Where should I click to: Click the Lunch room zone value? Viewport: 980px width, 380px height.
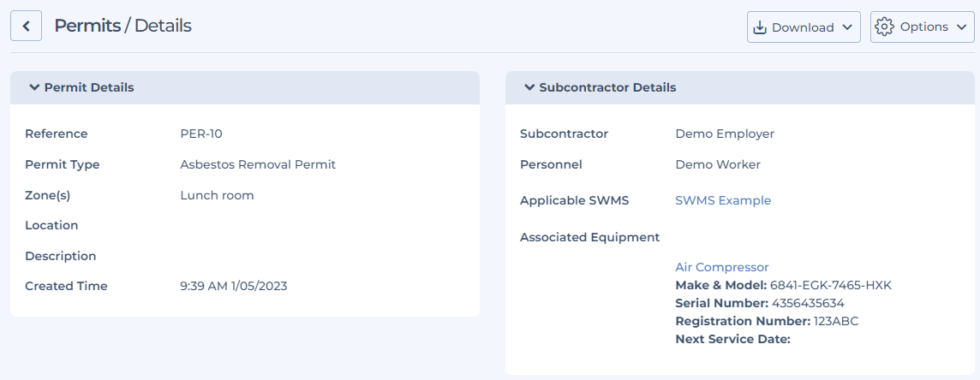point(217,195)
